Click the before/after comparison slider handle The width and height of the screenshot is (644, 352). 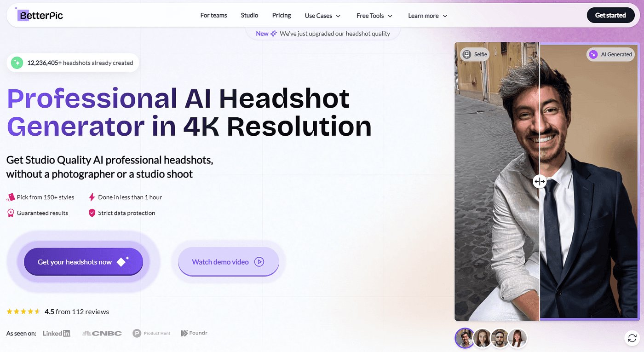[539, 181]
